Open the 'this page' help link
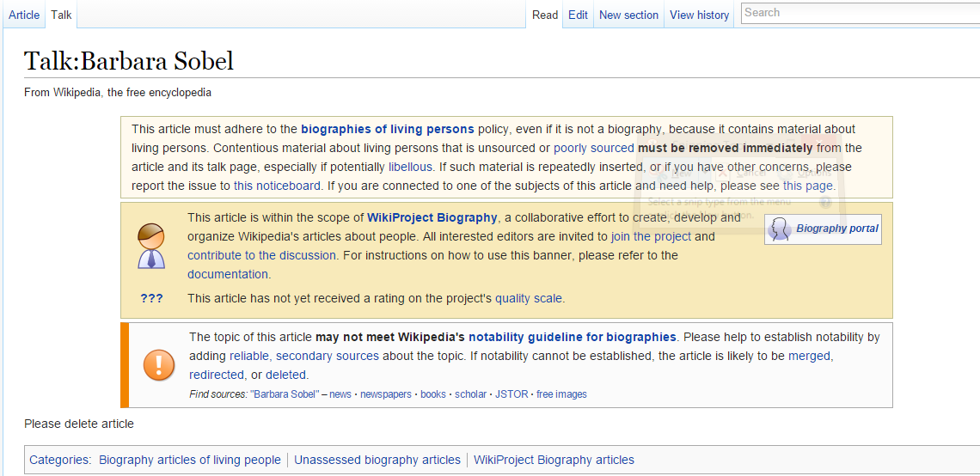 pyautogui.click(x=807, y=186)
